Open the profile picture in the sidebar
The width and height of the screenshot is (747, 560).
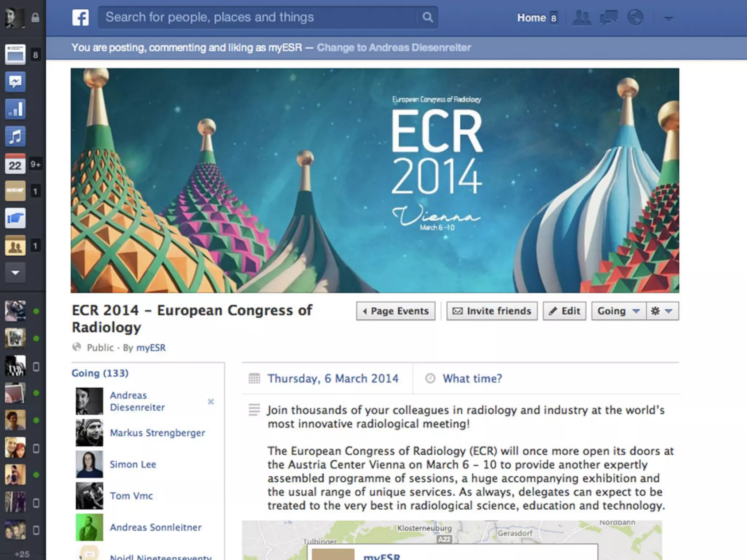point(15,17)
